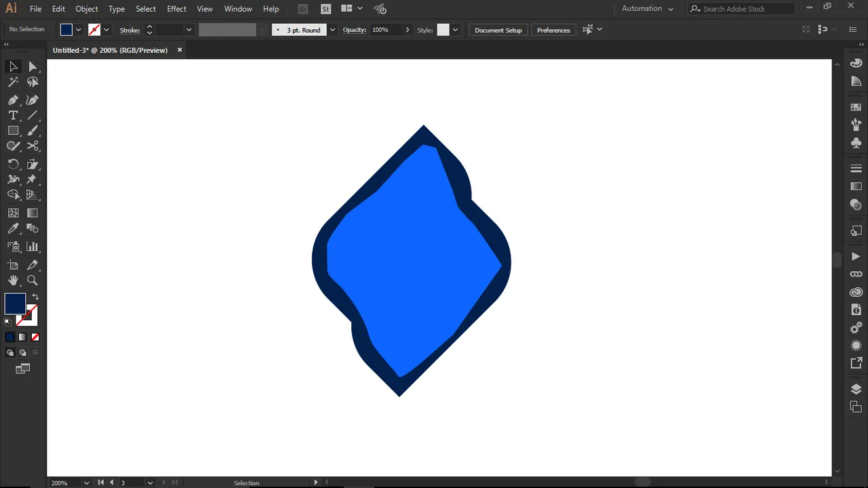Select the Gradient tool
Viewport: 868px width, 488px height.
pyautogui.click(x=33, y=213)
